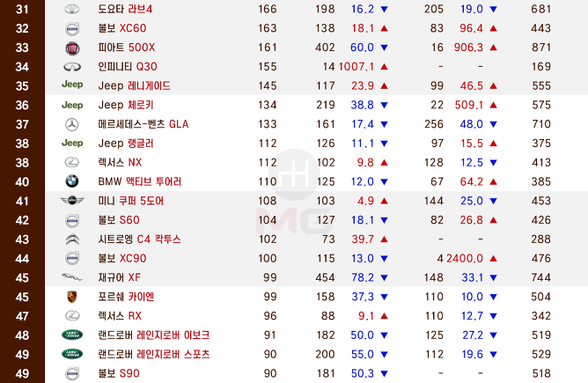Open the 렉서스 NX model link
588x383 pixels.
120,162
